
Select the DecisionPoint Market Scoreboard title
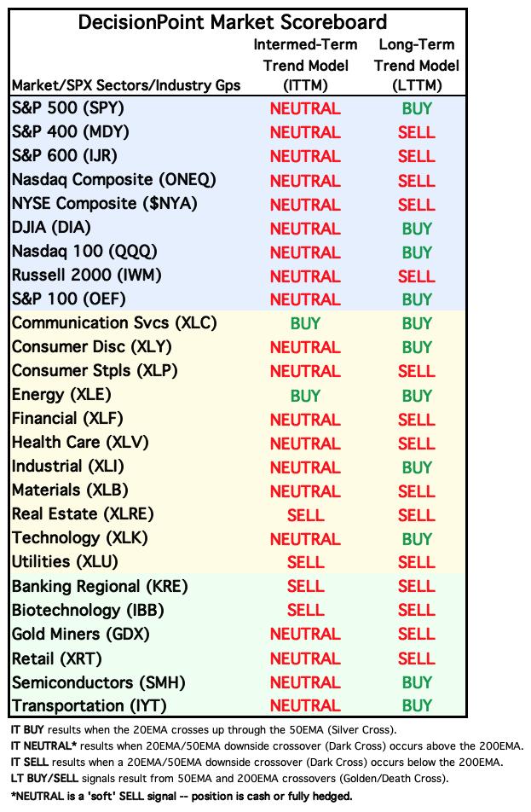pos(233,22)
